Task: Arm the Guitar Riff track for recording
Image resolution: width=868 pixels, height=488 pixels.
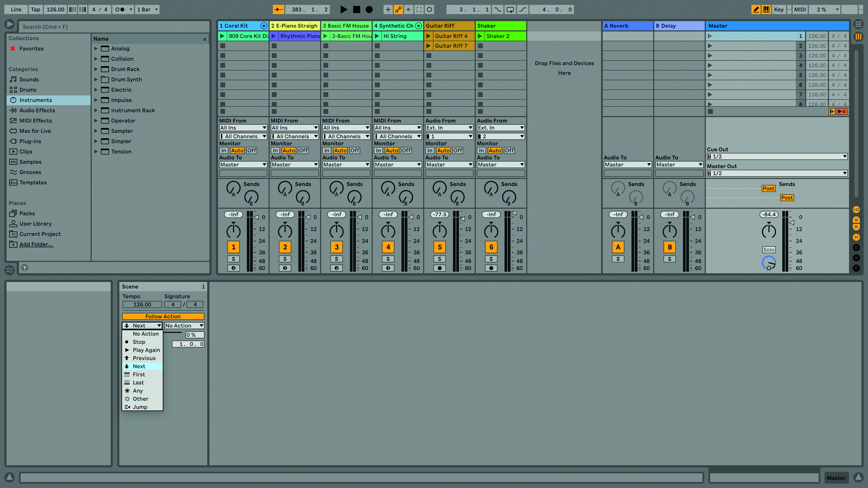Action: pos(440,268)
